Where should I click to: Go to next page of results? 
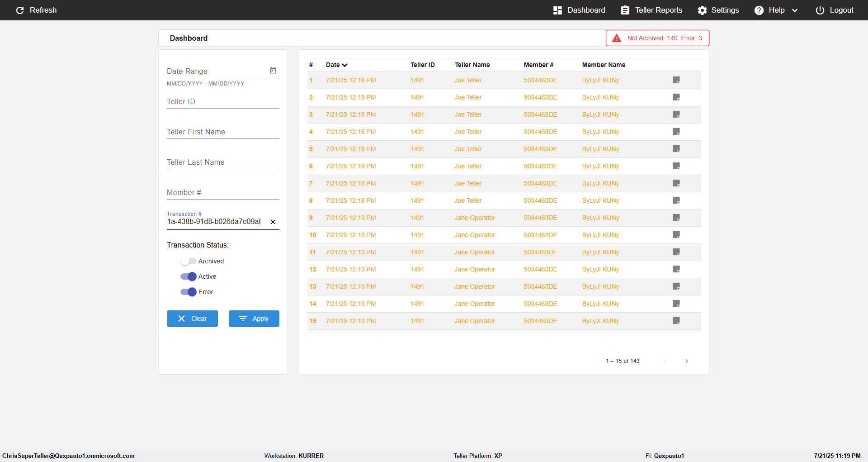686,361
